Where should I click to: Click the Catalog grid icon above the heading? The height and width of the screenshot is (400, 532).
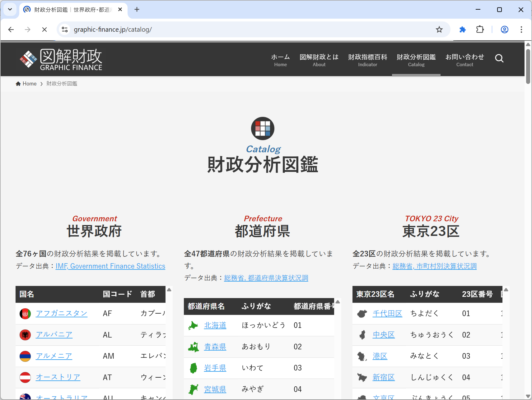[263, 128]
